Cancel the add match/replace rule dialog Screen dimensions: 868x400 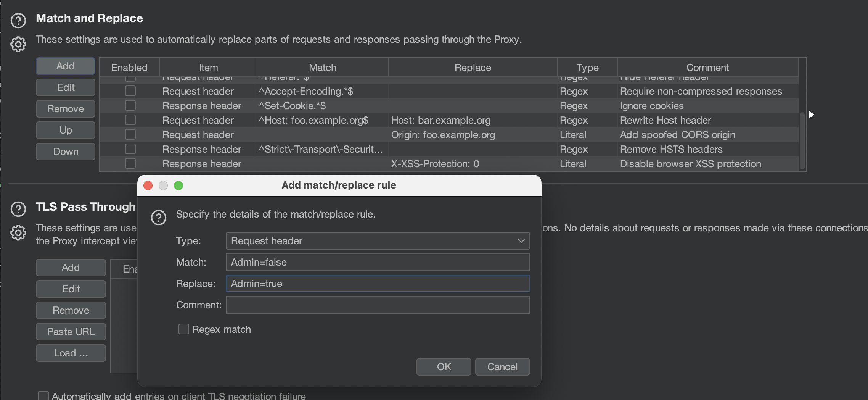(x=502, y=367)
